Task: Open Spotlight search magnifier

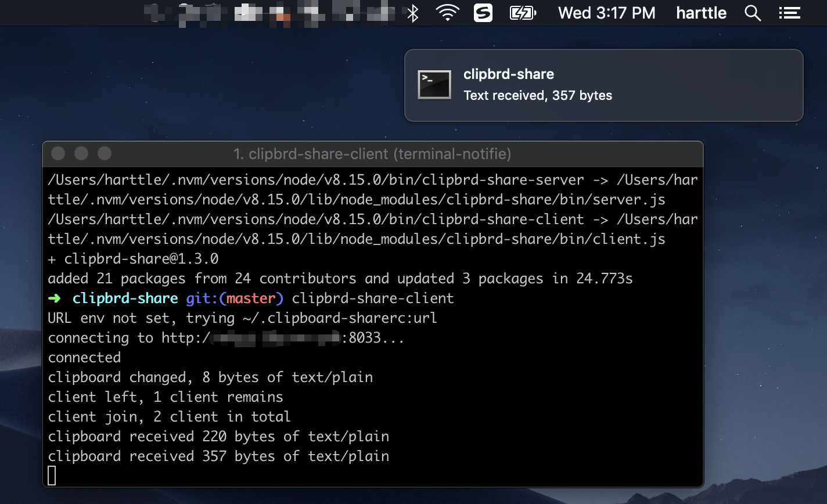Action: click(753, 13)
